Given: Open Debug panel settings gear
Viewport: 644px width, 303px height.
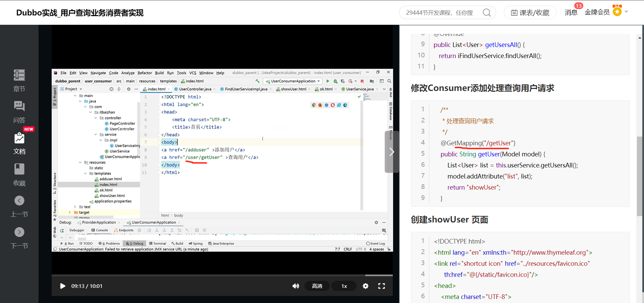Looking at the screenshot, I should pyautogui.click(x=376, y=222).
